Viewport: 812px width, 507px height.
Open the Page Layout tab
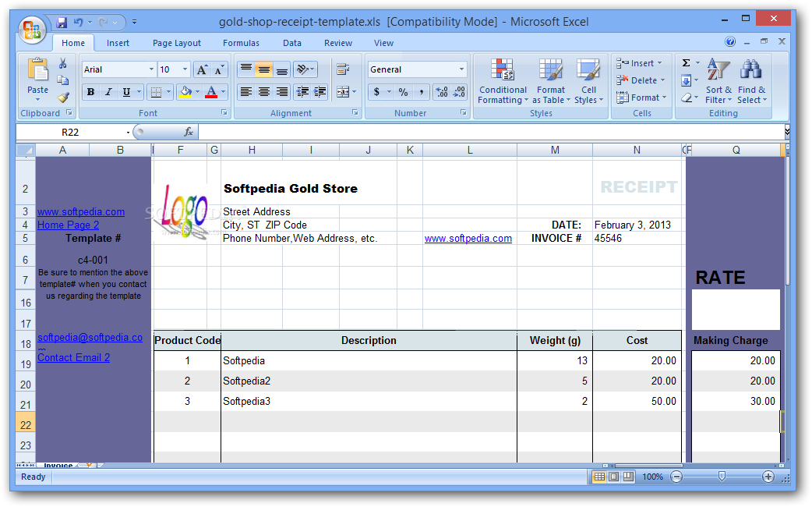pos(177,43)
